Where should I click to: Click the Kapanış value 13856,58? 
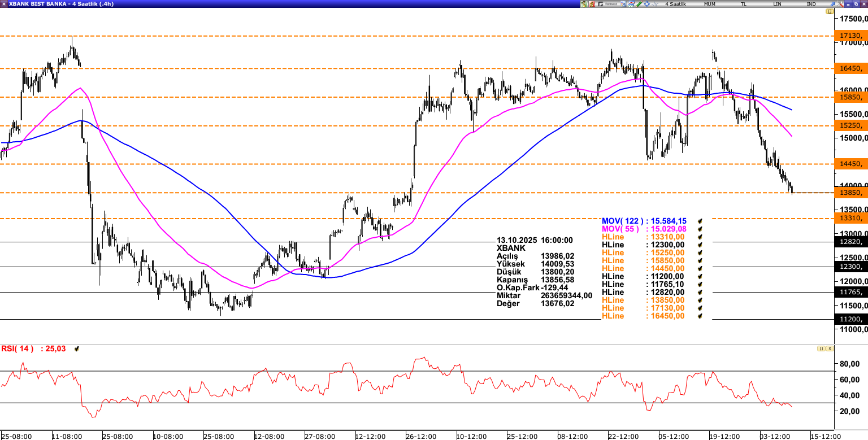point(558,280)
